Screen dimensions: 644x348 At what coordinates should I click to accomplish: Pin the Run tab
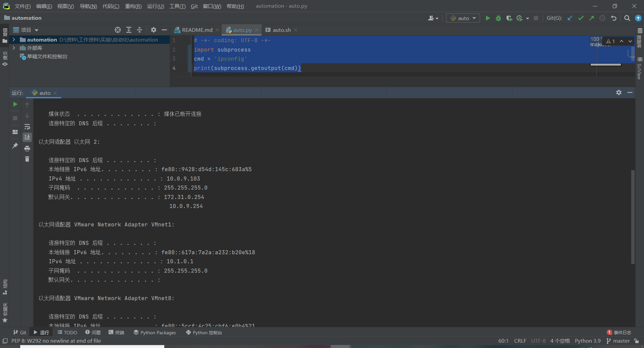tap(15, 146)
